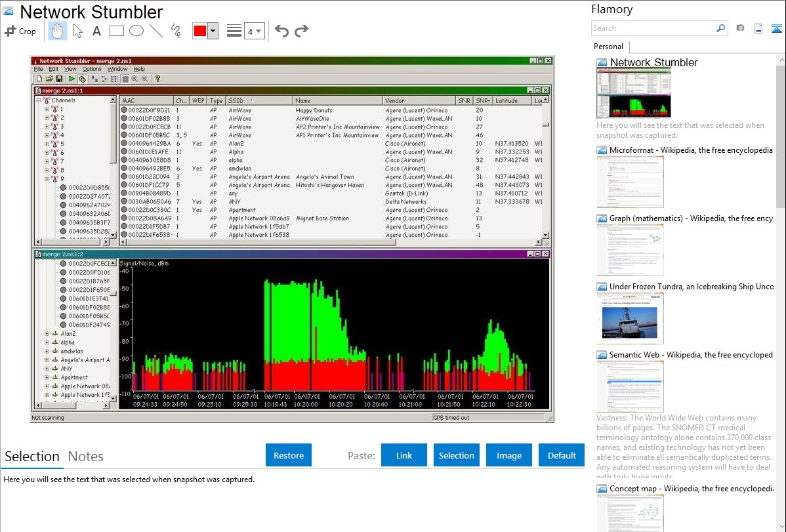Redo the last undone action
The height and width of the screenshot is (532, 786).
301,31
